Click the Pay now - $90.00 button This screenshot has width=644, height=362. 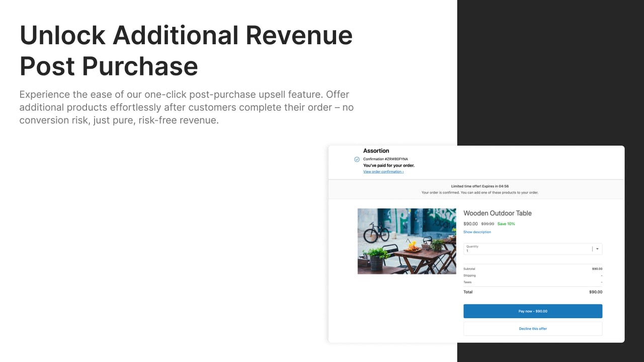point(533,311)
